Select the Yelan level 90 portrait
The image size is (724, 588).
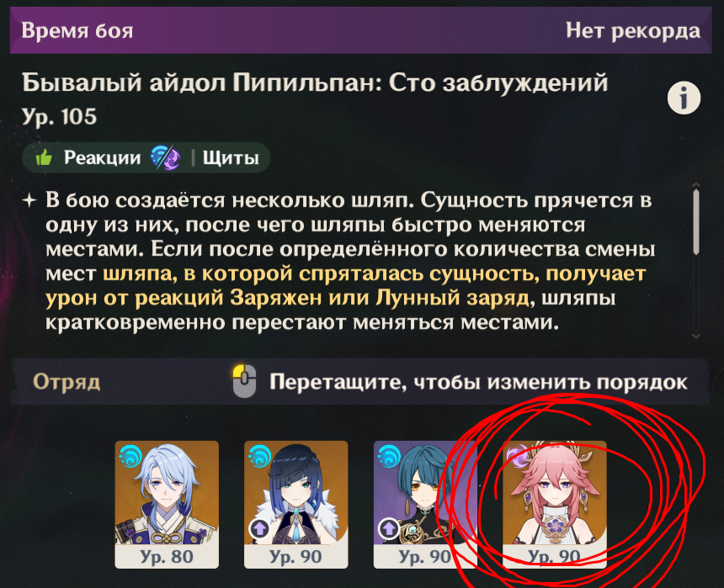tap(296, 505)
